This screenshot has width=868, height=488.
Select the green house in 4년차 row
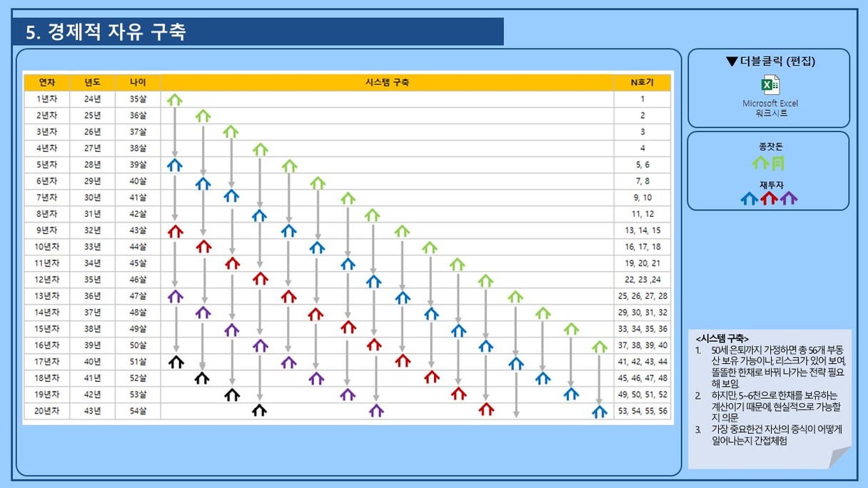[261, 149]
